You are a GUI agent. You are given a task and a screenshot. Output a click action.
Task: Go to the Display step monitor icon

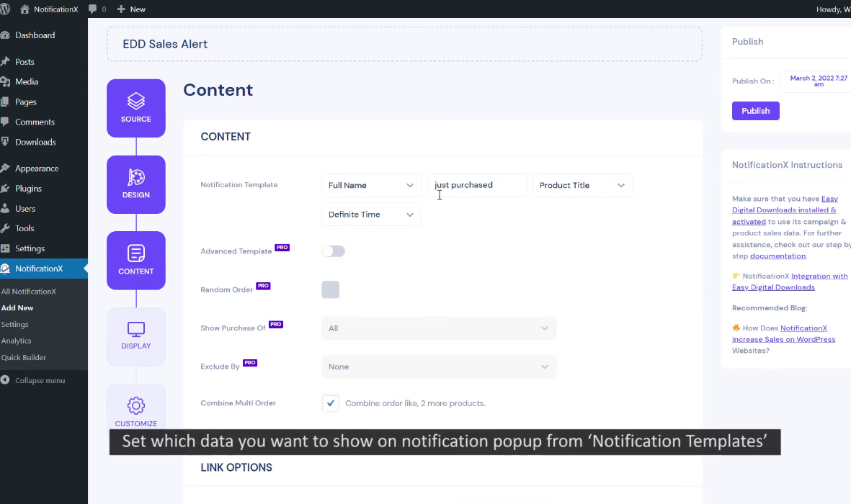click(x=136, y=329)
